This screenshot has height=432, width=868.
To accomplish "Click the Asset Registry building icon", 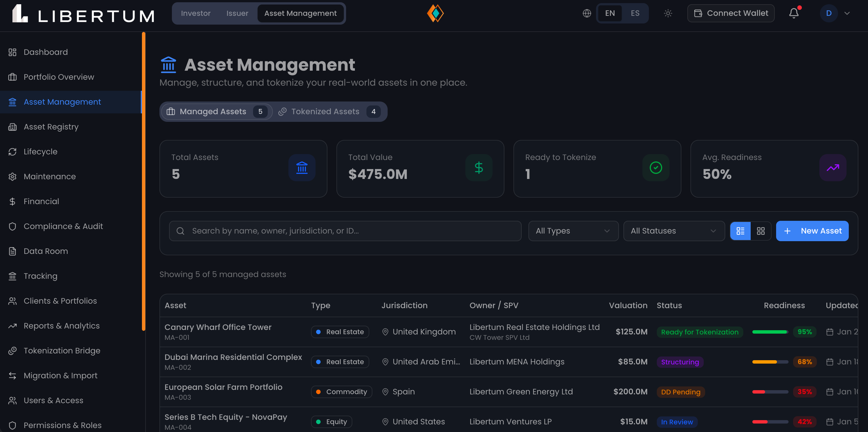I will pos(12,127).
